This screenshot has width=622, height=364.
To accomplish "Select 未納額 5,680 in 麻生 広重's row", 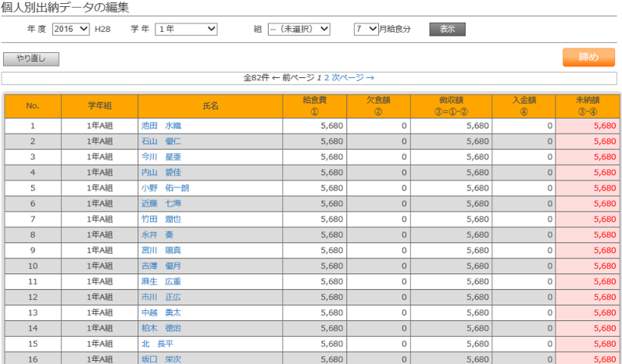I will click(588, 281).
